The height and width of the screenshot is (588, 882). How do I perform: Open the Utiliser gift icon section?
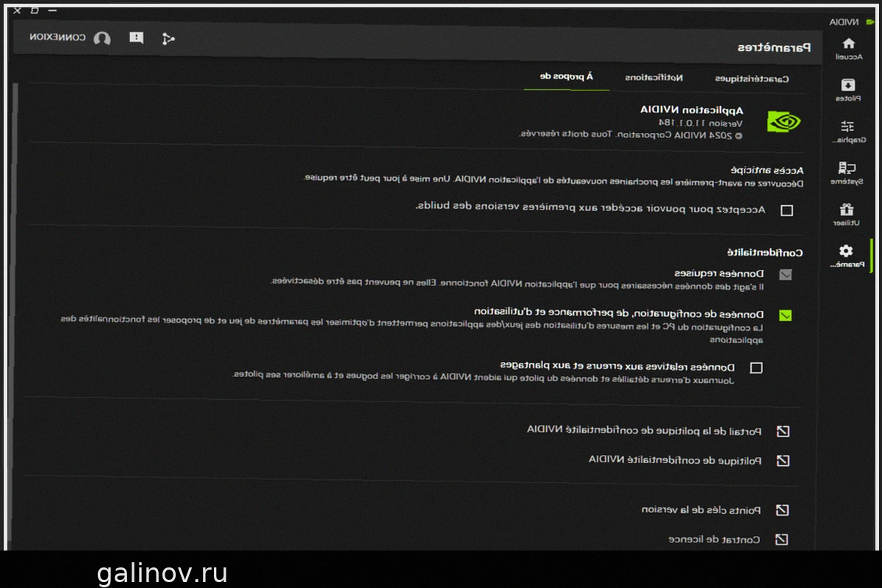coord(847,214)
